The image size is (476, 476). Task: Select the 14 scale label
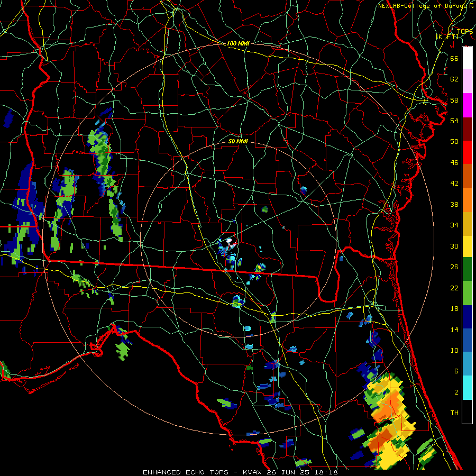pyautogui.click(x=454, y=329)
